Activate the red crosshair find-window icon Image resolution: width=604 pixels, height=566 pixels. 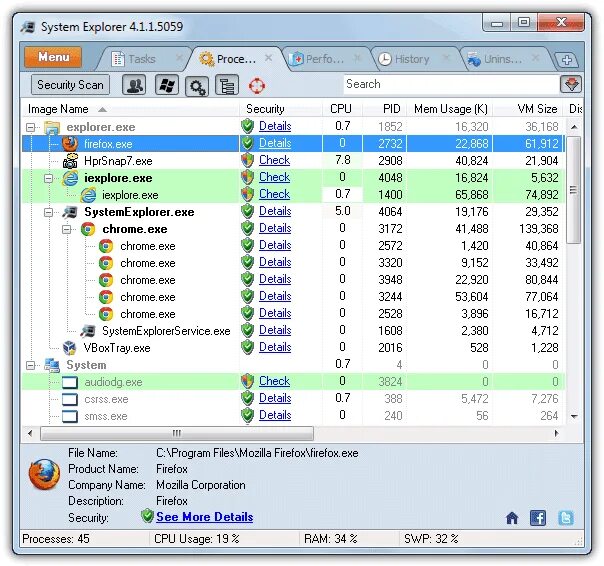tap(257, 86)
